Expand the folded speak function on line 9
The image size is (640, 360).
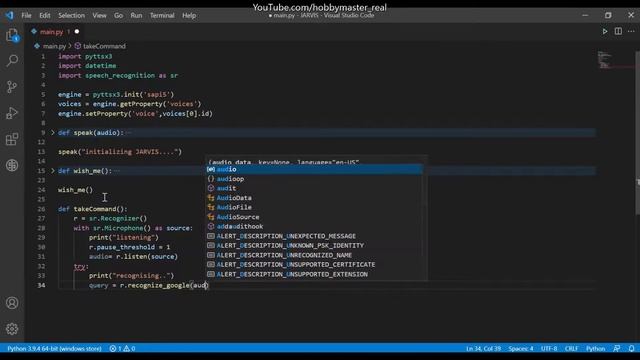pyautogui.click(x=53, y=133)
